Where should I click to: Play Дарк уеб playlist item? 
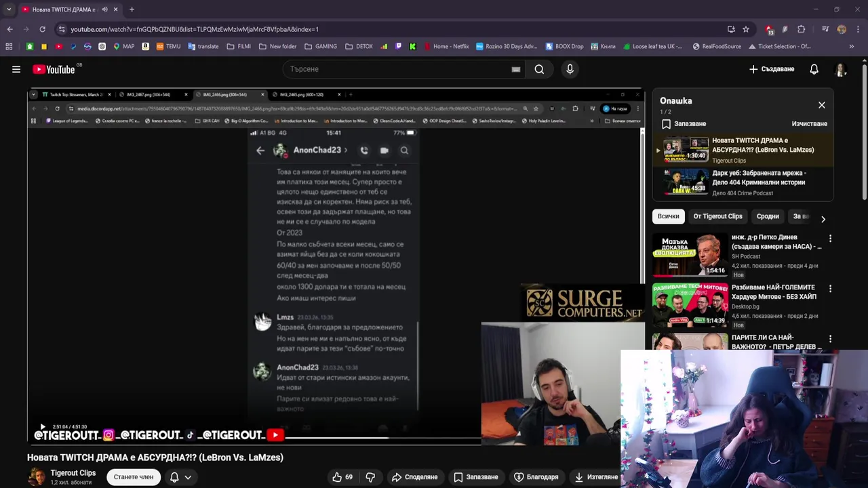point(743,182)
